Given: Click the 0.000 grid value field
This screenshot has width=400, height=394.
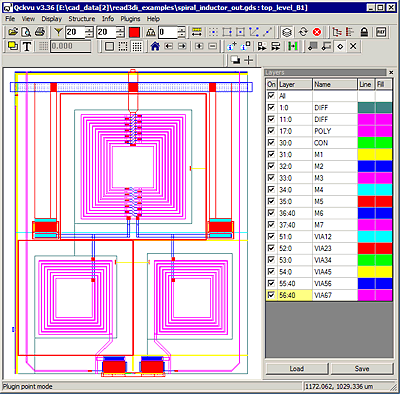Looking at the screenshot, I should pos(70,46).
